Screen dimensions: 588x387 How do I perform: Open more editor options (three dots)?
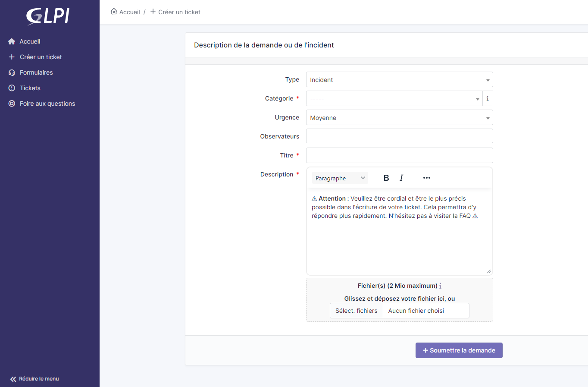coord(427,178)
